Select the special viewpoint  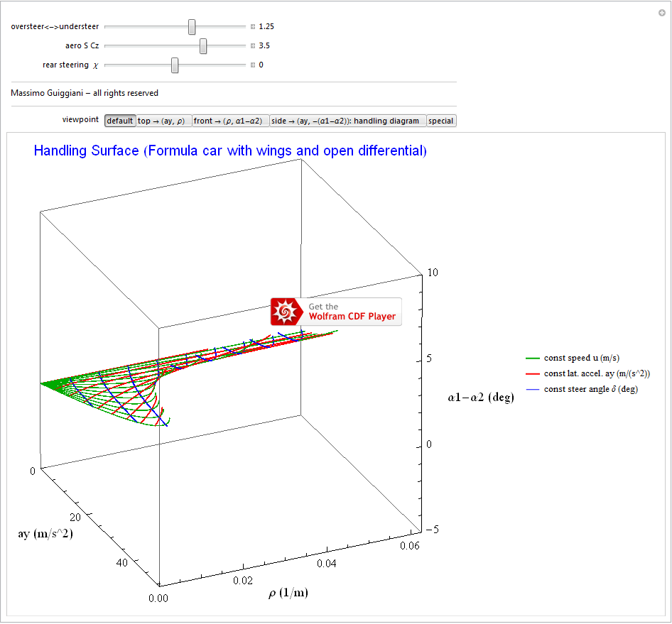(441, 121)
